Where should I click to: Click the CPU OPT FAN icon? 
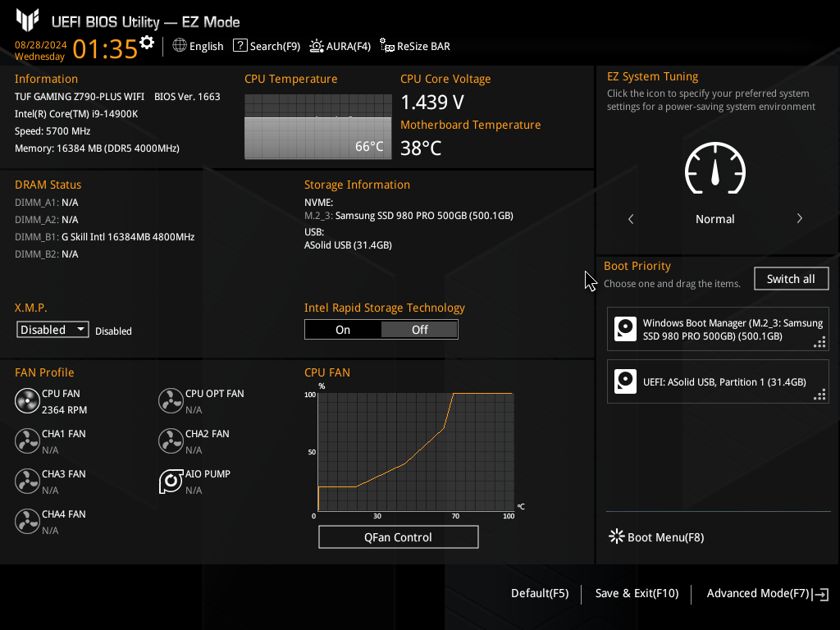pyautogui.click(x=171, y=401)
